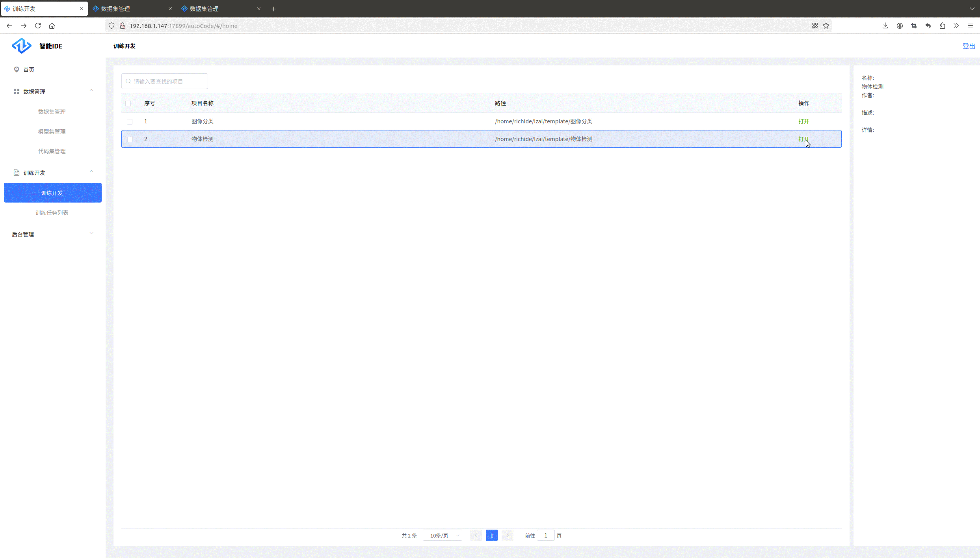Image resolution: width=980 pixels, height=558 pixels.
Task: Click the 前往 page number input
Action: [546, 536]
